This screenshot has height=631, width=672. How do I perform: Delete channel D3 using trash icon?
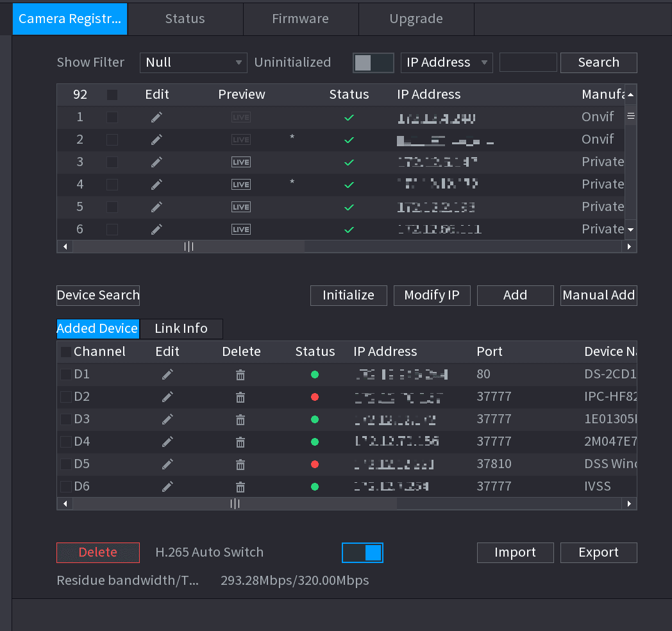(x=240, y=419)
